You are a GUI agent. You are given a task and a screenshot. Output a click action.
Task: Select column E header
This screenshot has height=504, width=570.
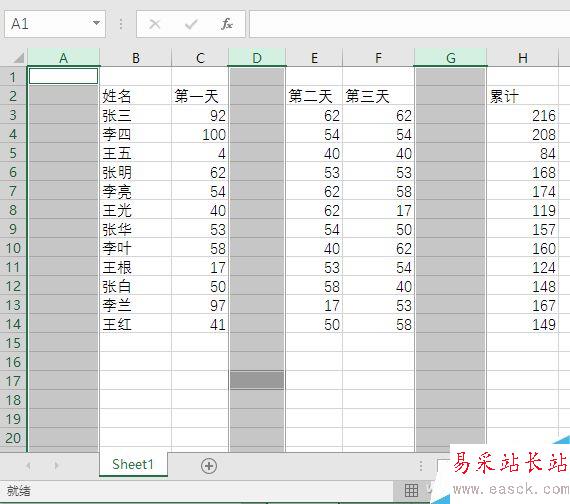click(314, 58)
